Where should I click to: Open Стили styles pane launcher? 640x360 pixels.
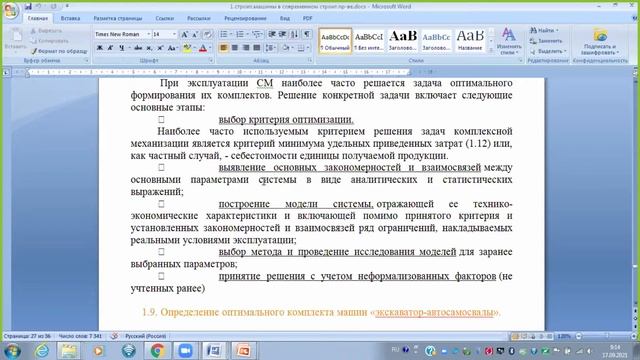(520, 60)
